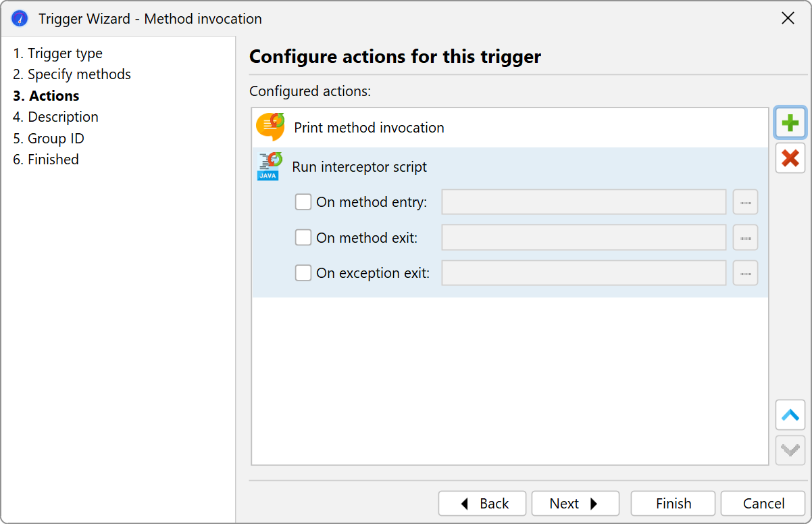Viewport: 812px width, 524px height.
Task: Enable the On exception exit checkbox
Action: pos(304,273)
